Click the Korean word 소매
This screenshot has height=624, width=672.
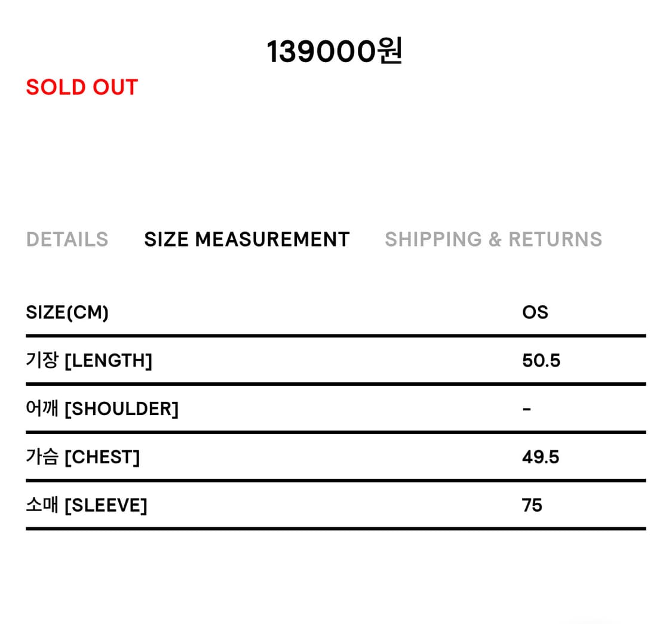[x=42, y=505]
